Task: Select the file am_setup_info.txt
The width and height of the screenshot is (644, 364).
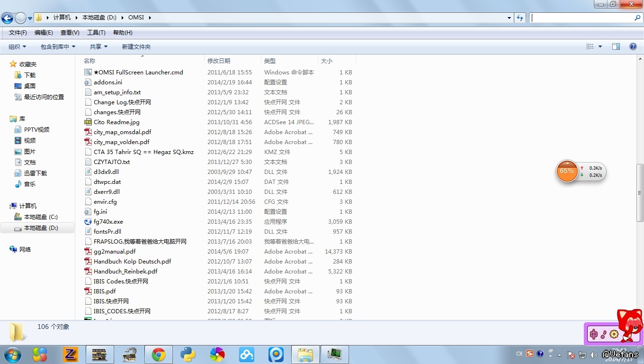Action: [x=117, y=92]
